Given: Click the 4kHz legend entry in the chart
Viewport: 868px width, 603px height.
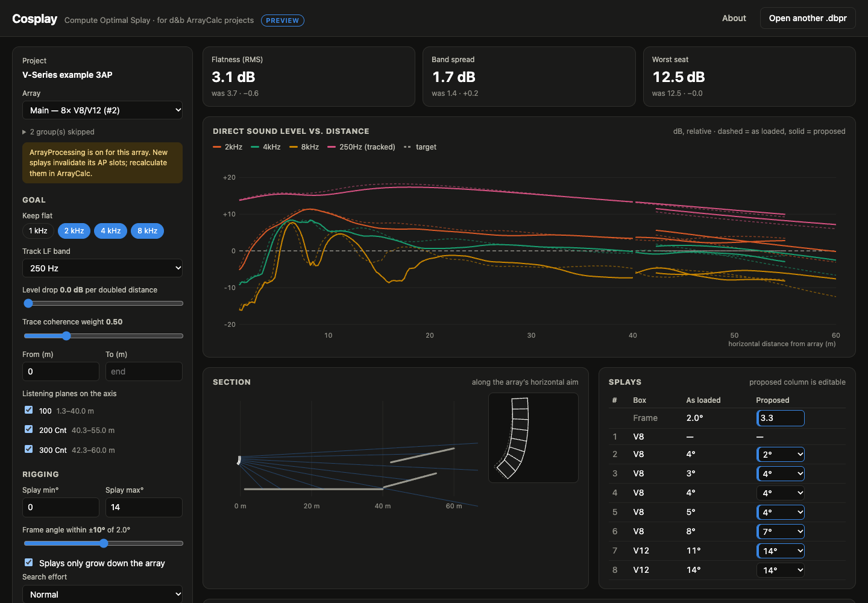Looking at the screenshot, I should click(266, 147).
